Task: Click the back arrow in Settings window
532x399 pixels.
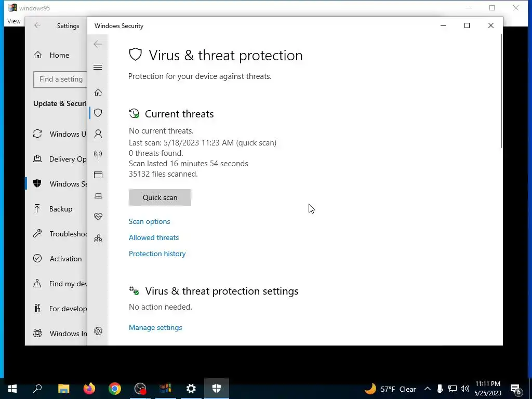Action: tap(37, 25)
